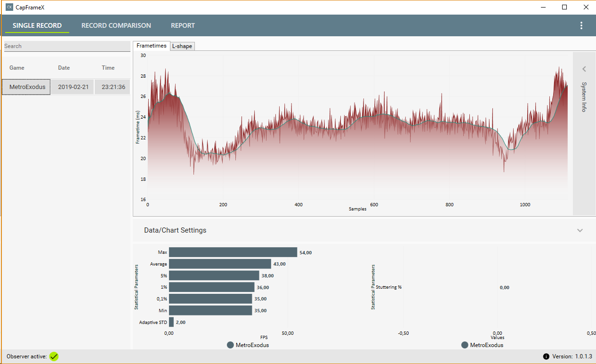Go to the Report tab
Image resolution: width=596 pixels, height=364 pixels.
183,25
